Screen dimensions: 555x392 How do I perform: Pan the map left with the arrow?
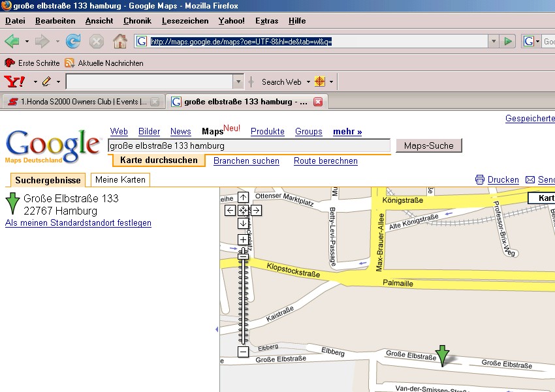230,210
